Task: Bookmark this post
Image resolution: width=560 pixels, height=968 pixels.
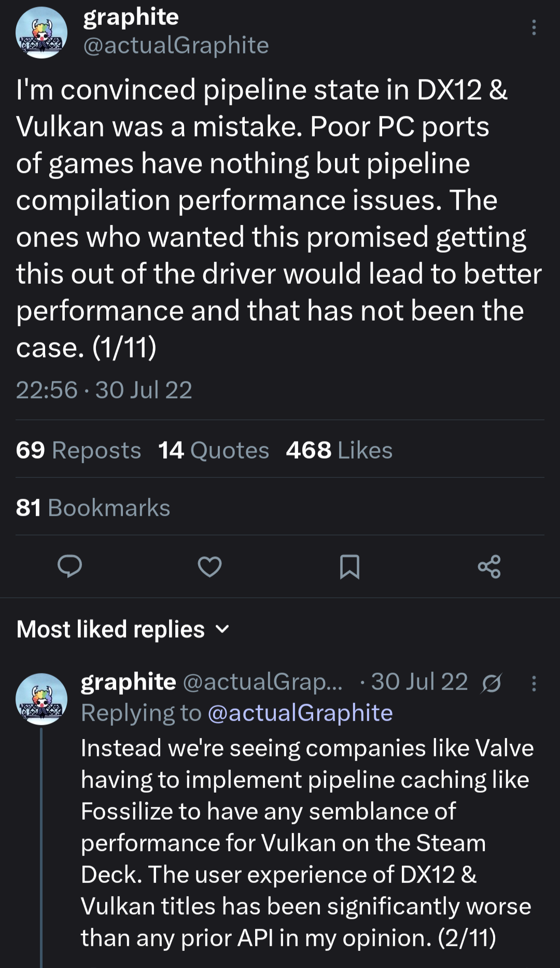Action: [349, 566]
